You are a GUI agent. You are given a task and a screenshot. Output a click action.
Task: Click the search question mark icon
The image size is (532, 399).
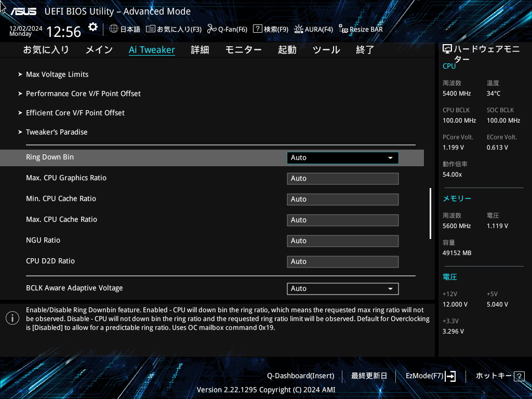258,29
